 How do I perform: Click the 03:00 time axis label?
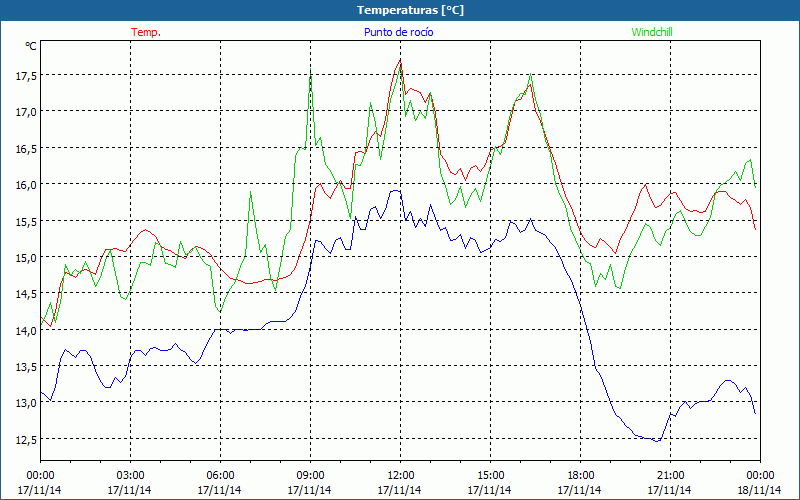pos(131,476)
